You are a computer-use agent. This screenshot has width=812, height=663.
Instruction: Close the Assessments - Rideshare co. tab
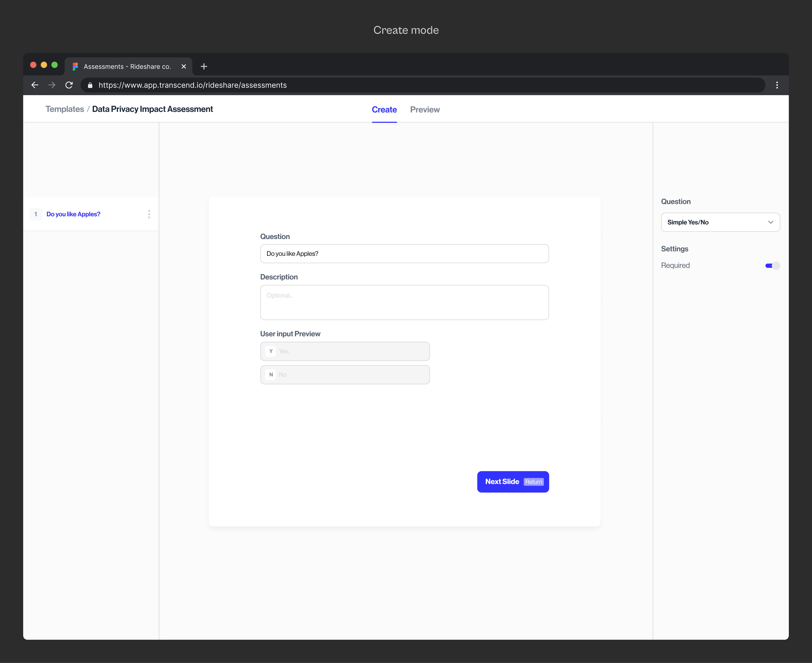[x=184, y=66]
